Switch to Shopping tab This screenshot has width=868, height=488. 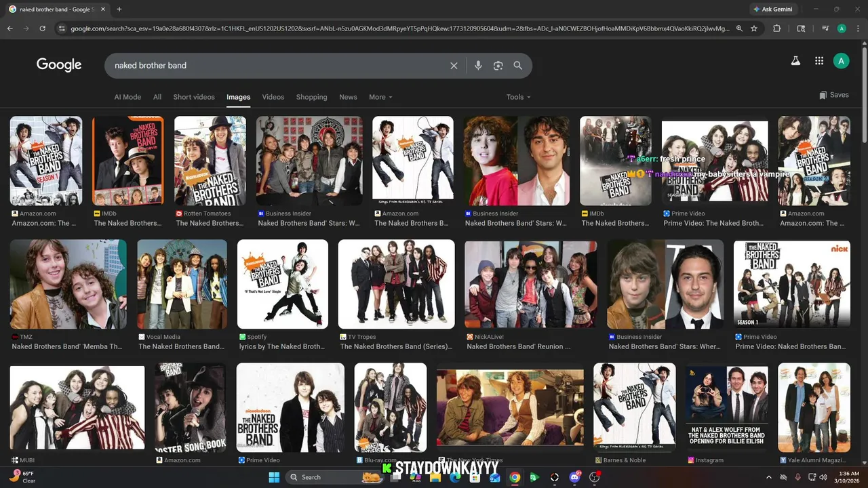click(x=312, y=97)
